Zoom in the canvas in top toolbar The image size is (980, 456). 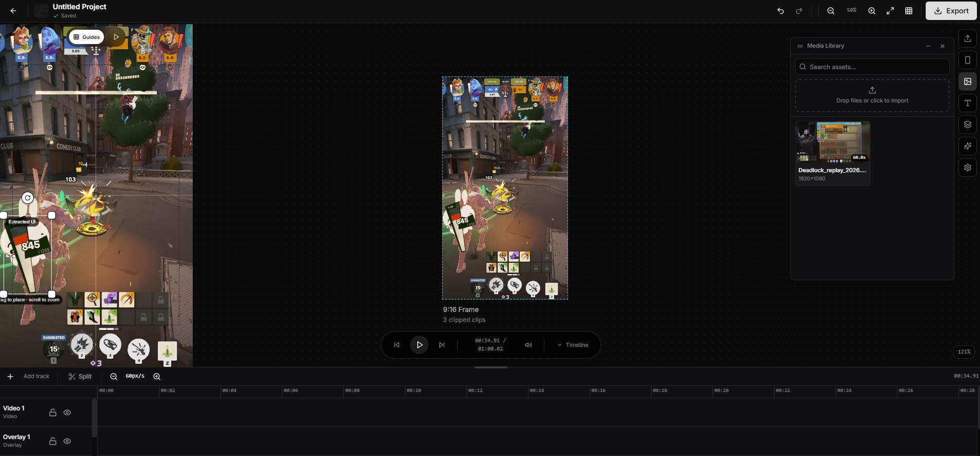point(872,11)
